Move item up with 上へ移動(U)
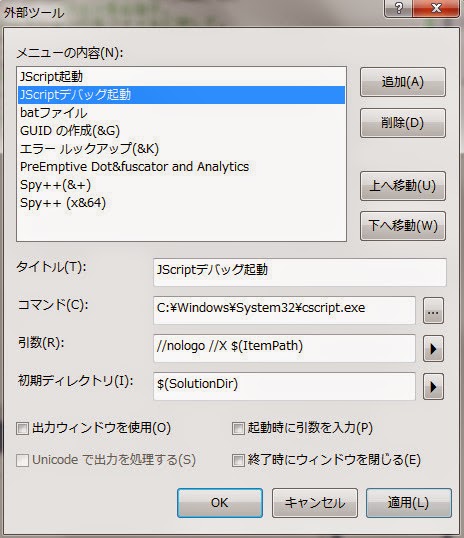Image resolution: width=464 pixels, height=538 pixels. click(x=403, y=186)
